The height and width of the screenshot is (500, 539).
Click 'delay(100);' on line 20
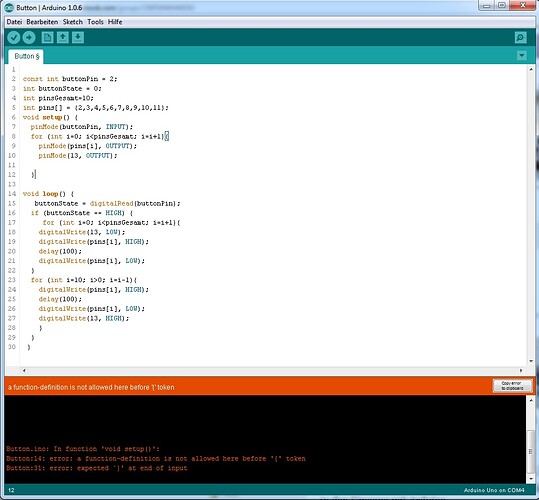tap(60, 252)
